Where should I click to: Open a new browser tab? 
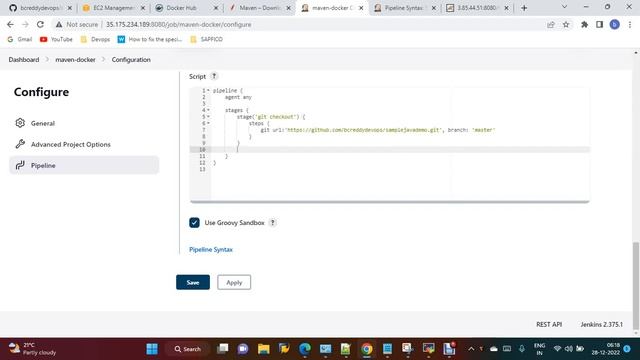coord(524,8)
